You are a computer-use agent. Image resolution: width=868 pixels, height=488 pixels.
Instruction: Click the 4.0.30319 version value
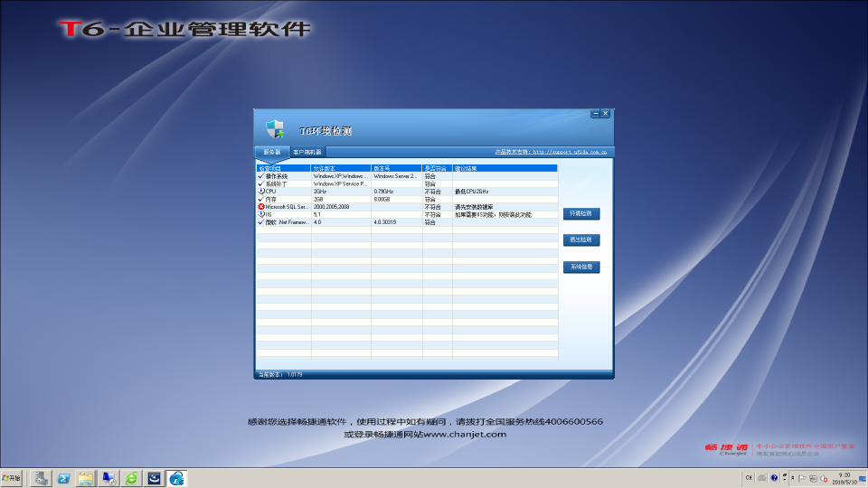pos(385,222)
